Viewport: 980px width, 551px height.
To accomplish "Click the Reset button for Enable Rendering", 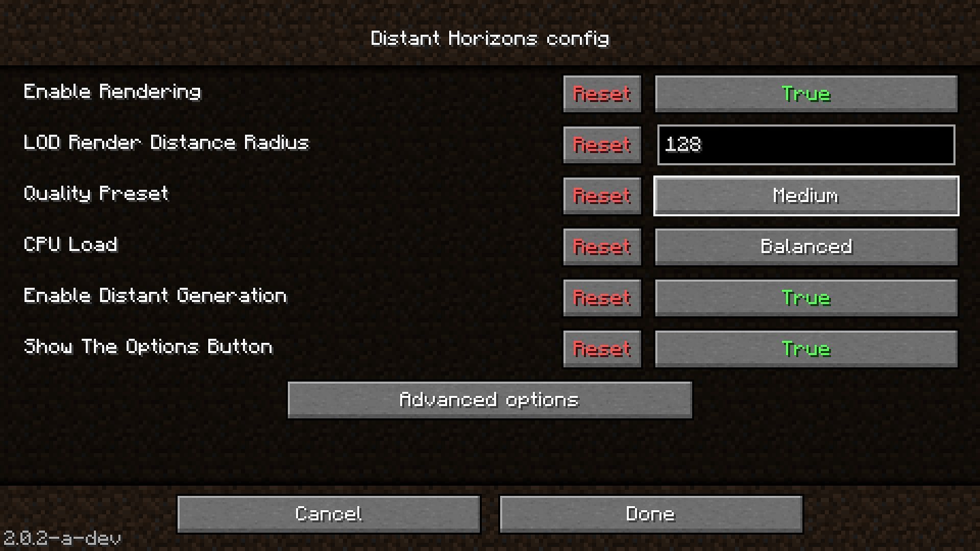I will pyautogui.click(x=602, y=93).
